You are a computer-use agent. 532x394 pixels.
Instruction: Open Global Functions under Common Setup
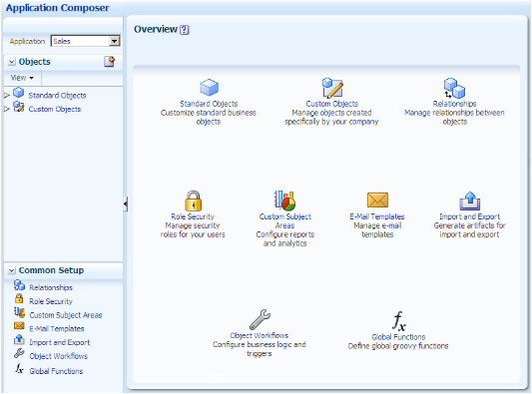(56, 371)
